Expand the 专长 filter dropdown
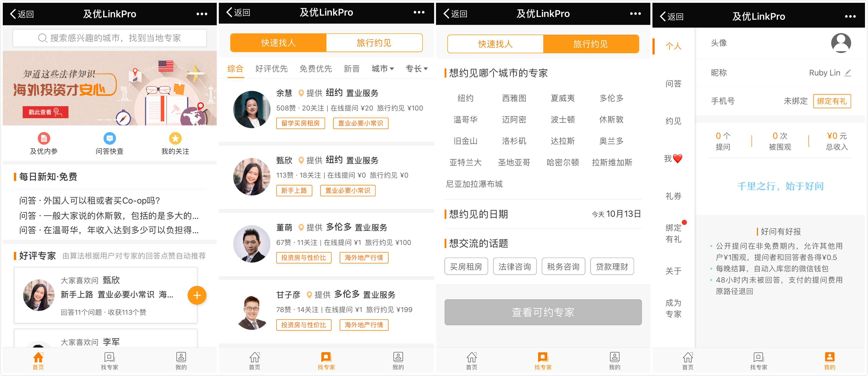 pos(417,69)
